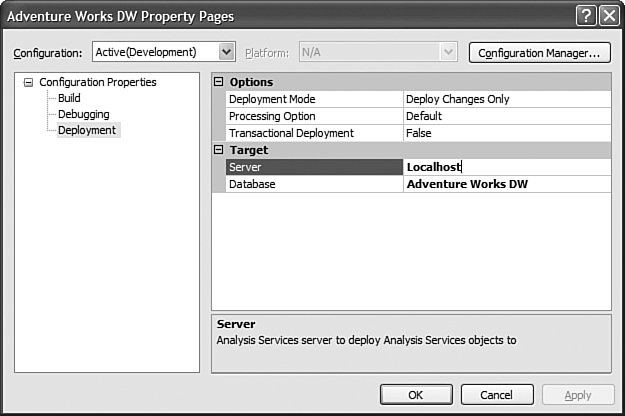Collapse the Target property group
Viewport: 625px width, 416px height.
pos(218,150)
